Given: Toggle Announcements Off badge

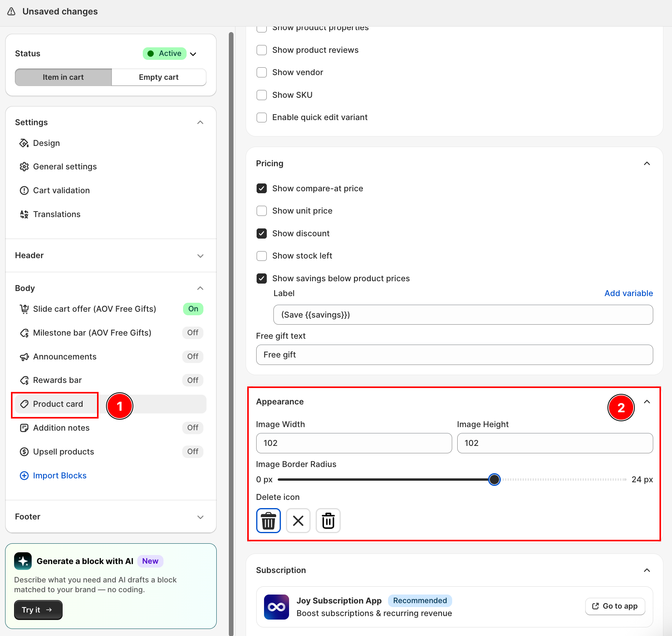Looking at the screenshot, I should click(x=193, y=357).
